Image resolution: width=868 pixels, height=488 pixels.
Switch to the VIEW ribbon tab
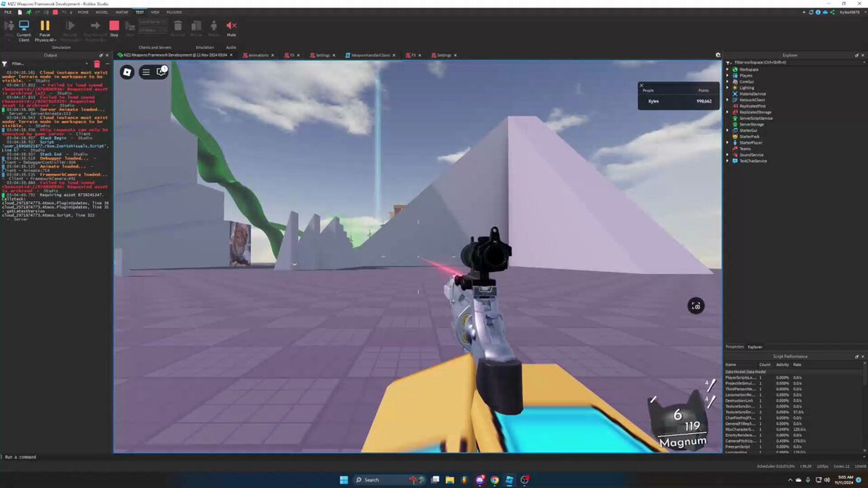[x=155, y=12]
